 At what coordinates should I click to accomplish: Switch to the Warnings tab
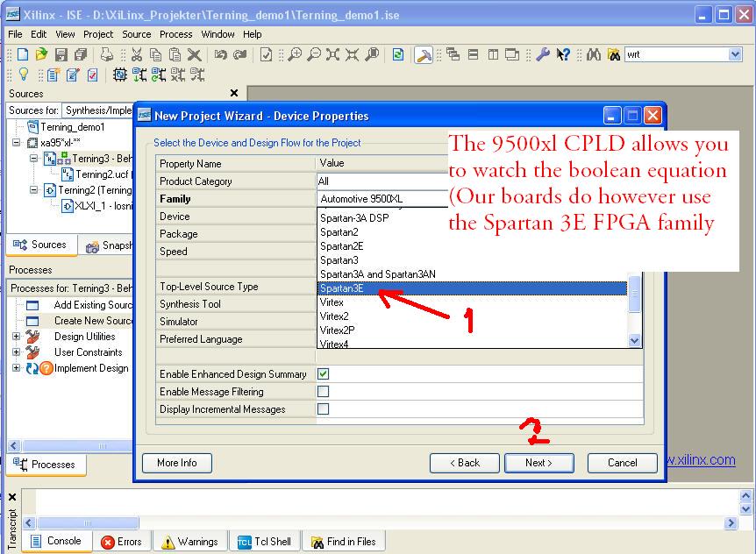point(190,542)
